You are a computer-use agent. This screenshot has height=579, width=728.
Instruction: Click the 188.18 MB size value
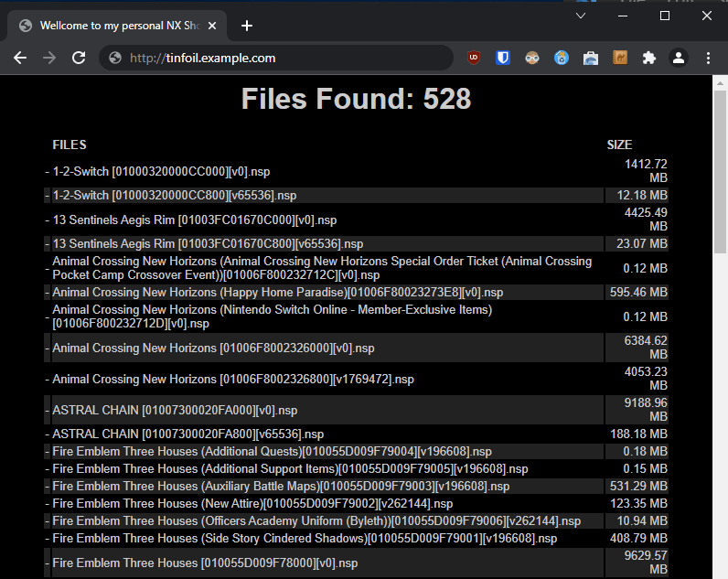tap(639, 434)
